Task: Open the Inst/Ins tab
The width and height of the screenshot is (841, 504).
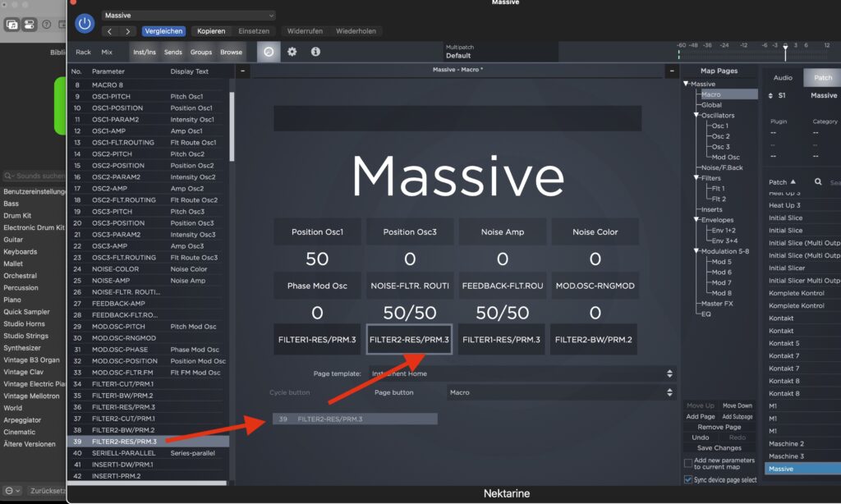Action: click(x=145, y=52)
